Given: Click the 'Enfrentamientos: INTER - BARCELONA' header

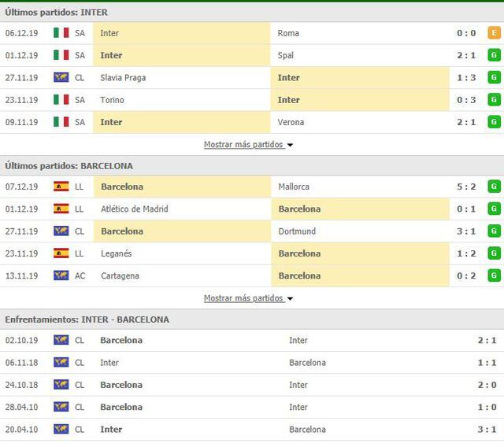Looking at the screenshot, I should pyautogui.click(x=87, y=320).
